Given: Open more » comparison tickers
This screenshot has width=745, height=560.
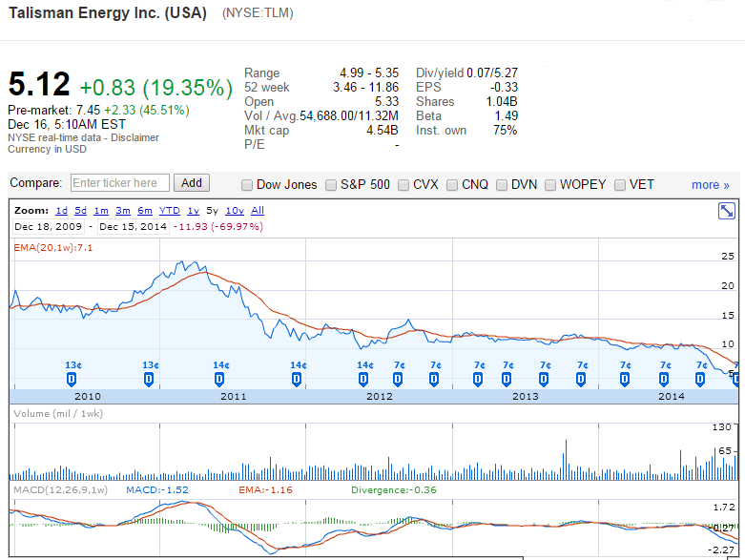Looking at the screenshot, I should coord(711,185).
